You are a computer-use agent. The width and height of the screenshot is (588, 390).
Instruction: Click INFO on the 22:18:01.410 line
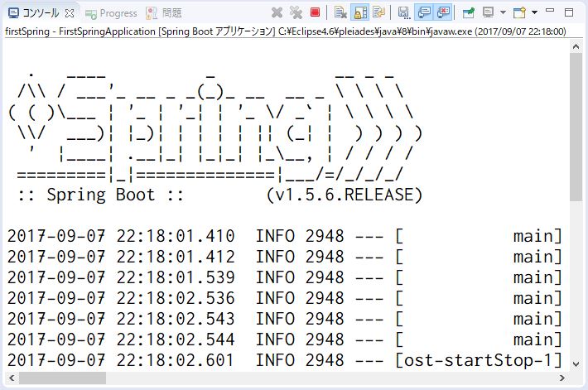pos(275,236)
